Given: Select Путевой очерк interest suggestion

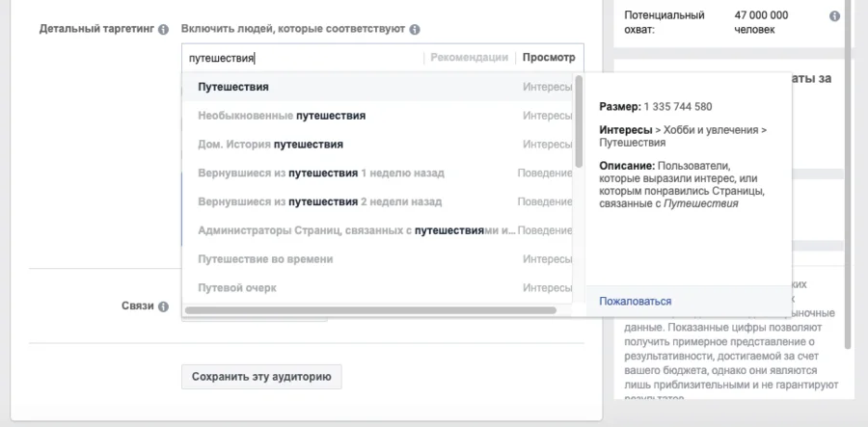Looking at the screenshot, I should coord(237,288).
